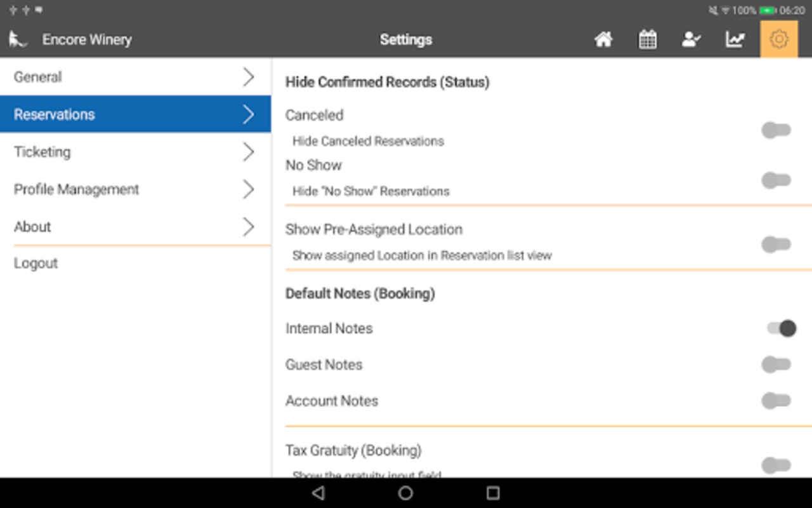Tap Hide Confirmed Records (Status) heading
Screen dimensions: 812x508
(x=387, y=82)
